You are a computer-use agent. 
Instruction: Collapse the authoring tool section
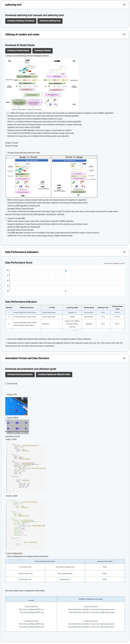tap(124, 5)
